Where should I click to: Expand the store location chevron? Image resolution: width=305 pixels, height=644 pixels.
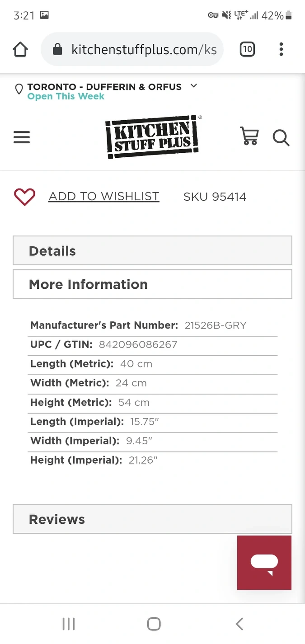[194, 86]
